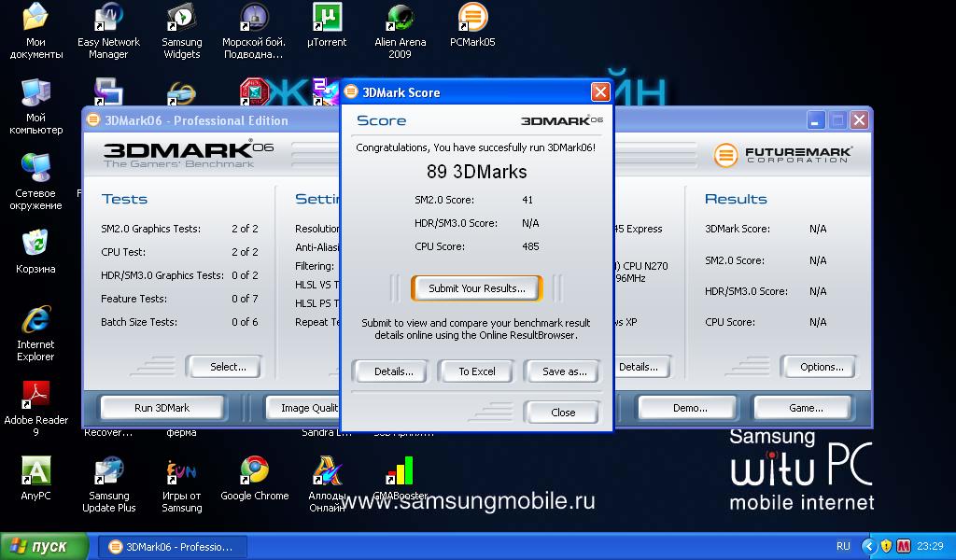Click the Game... button
This screenshot has width=956, height=560.
(806, 408)
